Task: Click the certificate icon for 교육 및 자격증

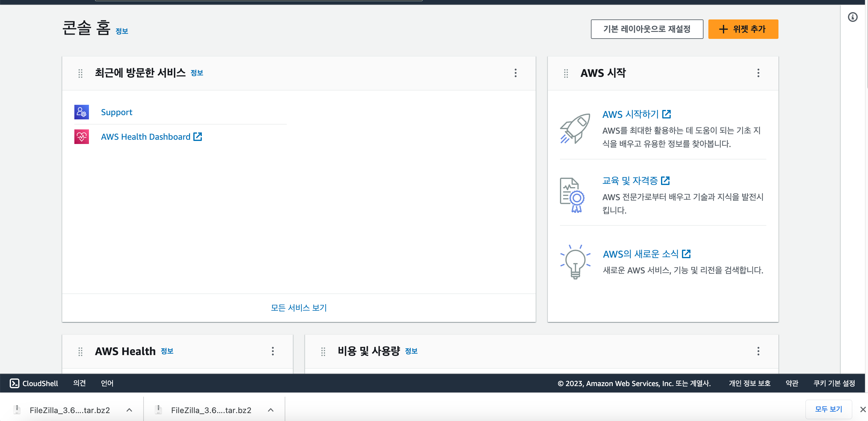Action: point(572,195)
